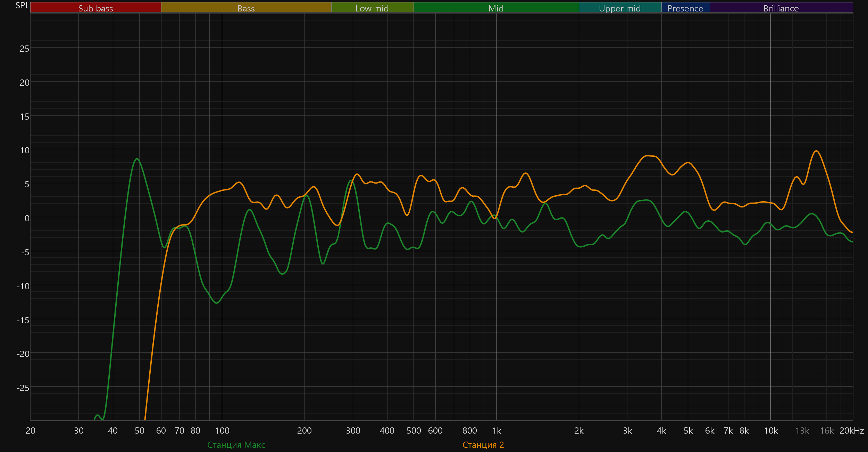The width and height of the screenshot is (868, 452).
Task: Select the Mid frequency band header
Action: [x=496, y=8]
